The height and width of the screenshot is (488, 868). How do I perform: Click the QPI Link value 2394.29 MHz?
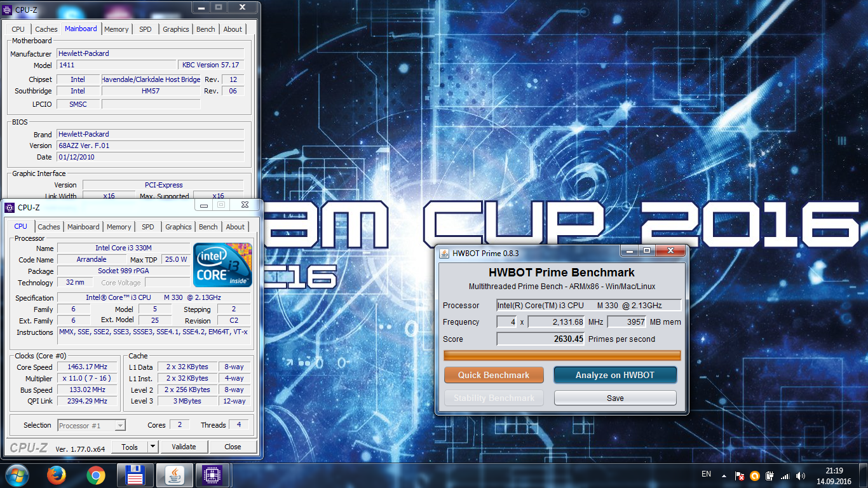[x=88, y=402]
